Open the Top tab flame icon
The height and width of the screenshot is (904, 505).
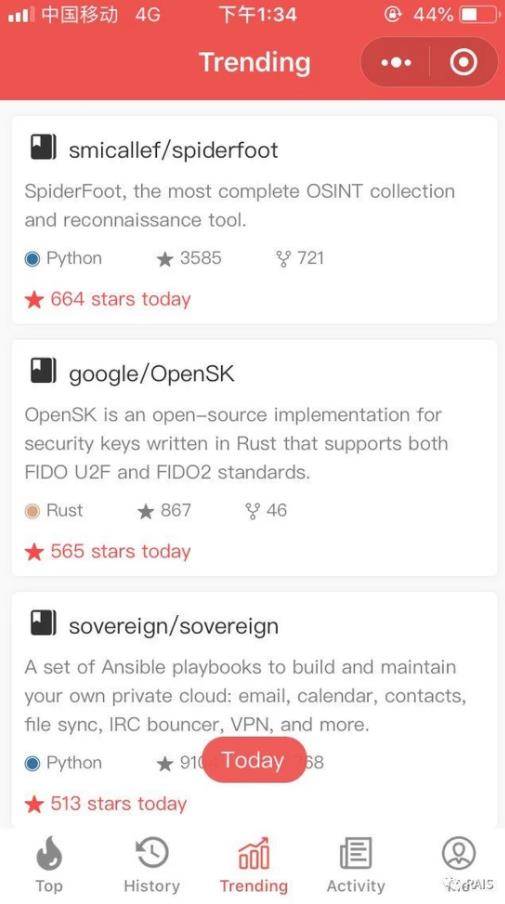tap(49, 853)
